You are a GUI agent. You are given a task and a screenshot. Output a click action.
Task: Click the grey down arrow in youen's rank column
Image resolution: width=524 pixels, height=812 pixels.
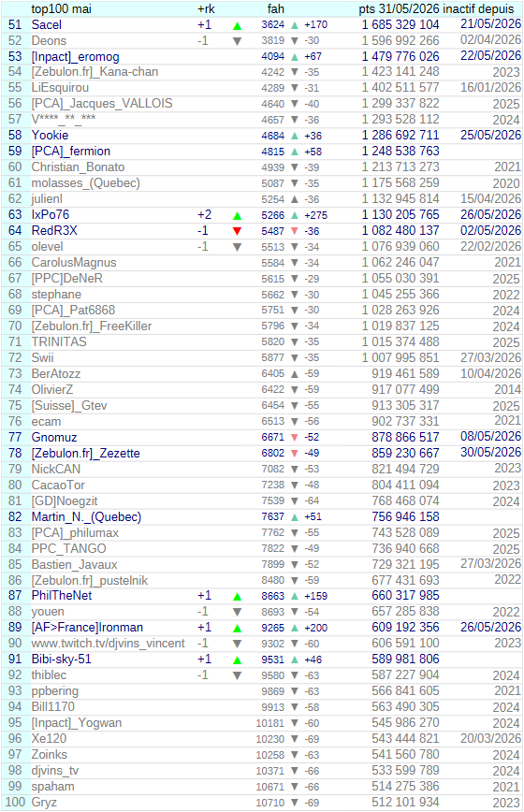[237, 612]
